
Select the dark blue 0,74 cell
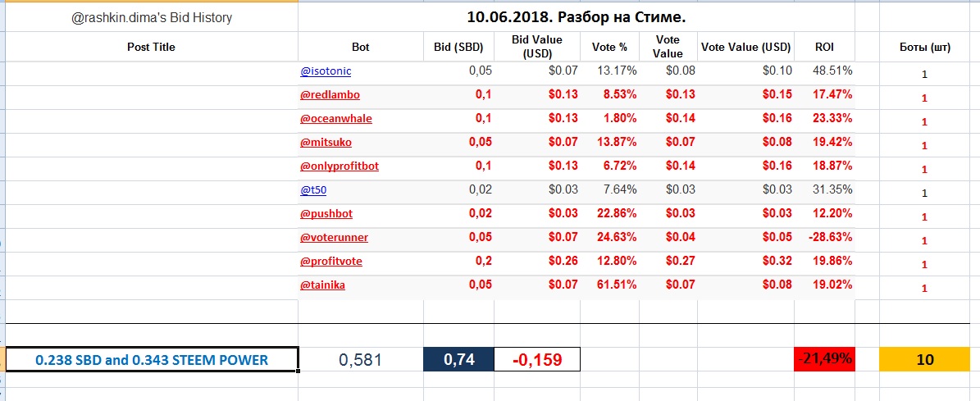coord(458,359)
